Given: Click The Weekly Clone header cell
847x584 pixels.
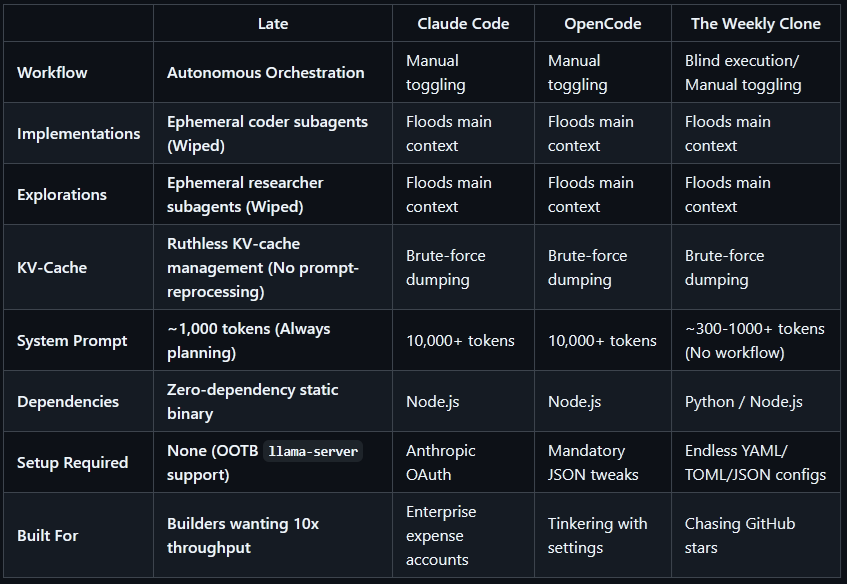Looking at the screenshot, I should coord(755,24).
